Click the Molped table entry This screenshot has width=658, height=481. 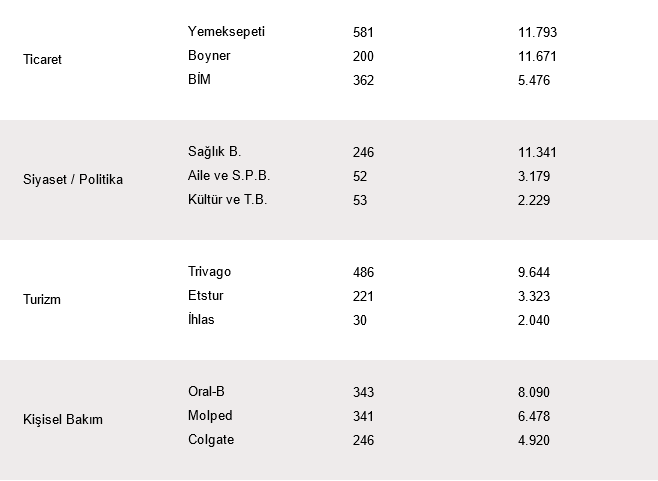210,416
